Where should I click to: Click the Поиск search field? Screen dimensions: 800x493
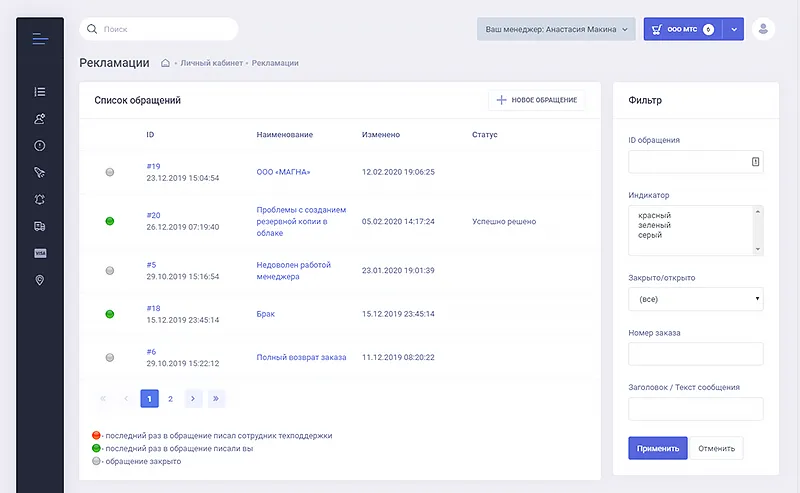(x=160, y=29)
